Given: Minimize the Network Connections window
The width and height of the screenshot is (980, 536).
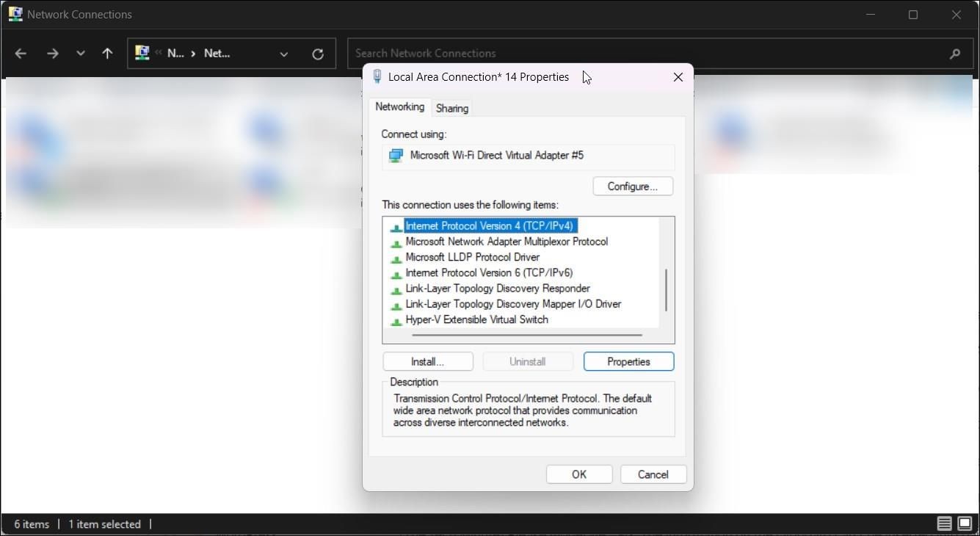Looking at the screenshot, I should click(x=871, y=15).
